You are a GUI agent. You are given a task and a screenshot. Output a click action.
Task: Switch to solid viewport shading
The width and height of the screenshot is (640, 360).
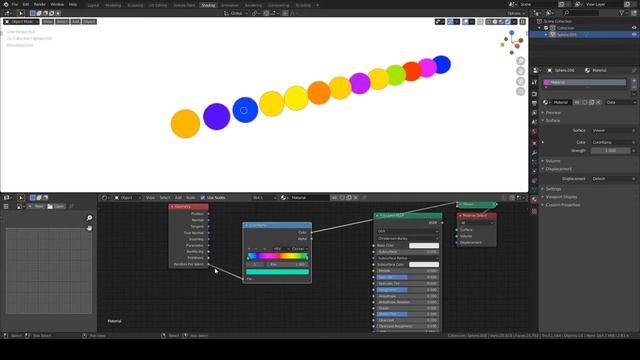495,22
